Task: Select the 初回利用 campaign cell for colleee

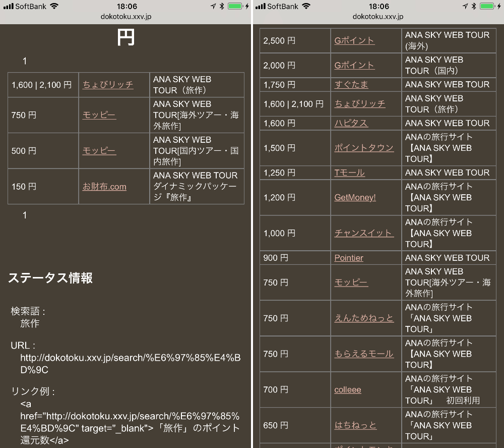Action: pos(449,389)
